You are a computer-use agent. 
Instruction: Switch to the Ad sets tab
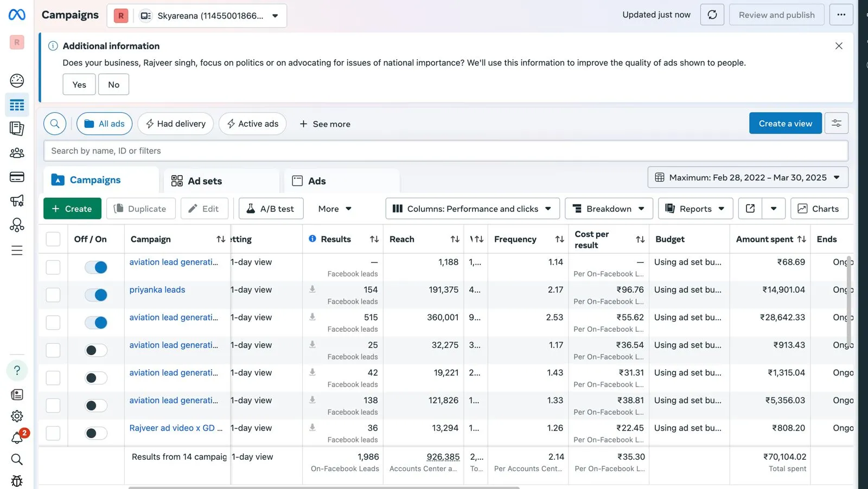click(x=197, y=181)
